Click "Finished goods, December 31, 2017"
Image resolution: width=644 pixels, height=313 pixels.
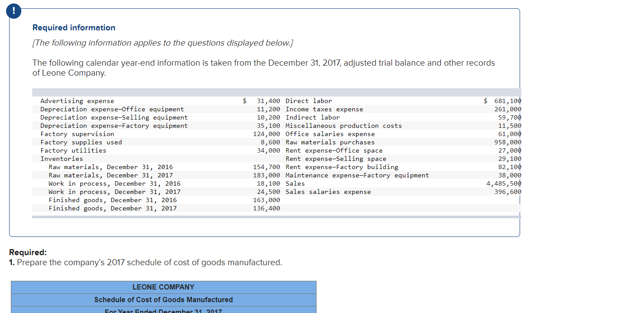(x=113, y=208)
